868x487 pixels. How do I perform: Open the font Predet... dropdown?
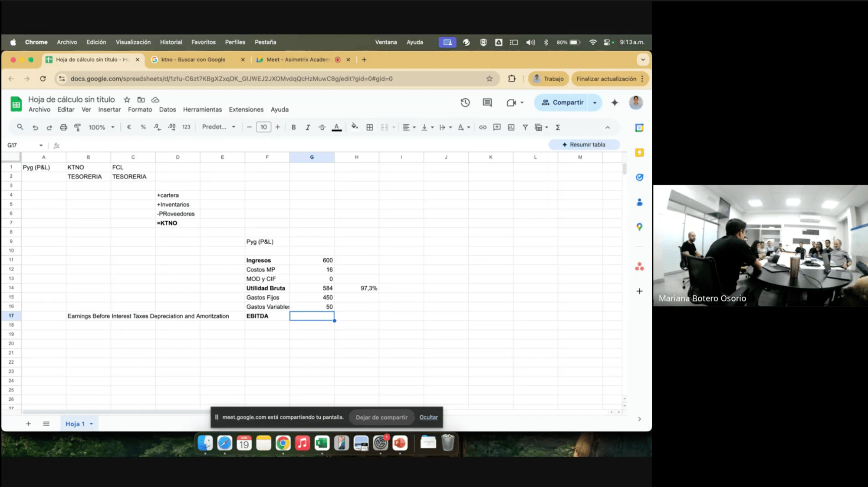pos(219,127)
